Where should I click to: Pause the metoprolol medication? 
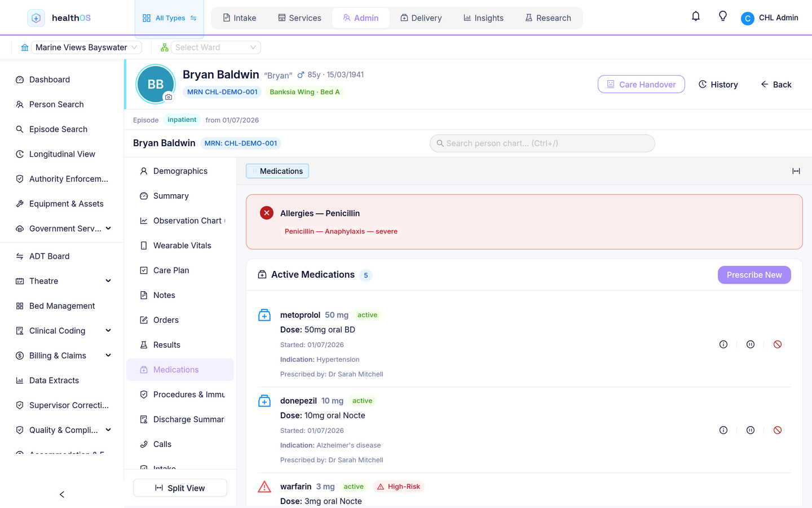[x=751, y=344]
